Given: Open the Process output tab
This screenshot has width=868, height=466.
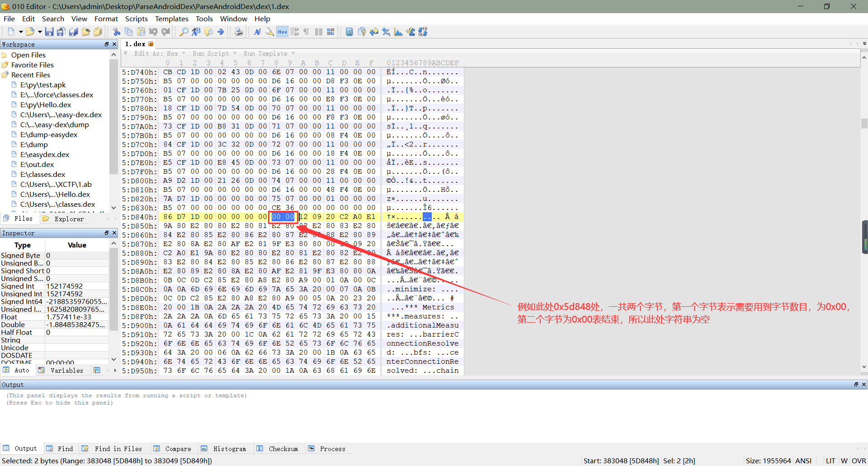Looking at the screenshot, I should [327, 448].
